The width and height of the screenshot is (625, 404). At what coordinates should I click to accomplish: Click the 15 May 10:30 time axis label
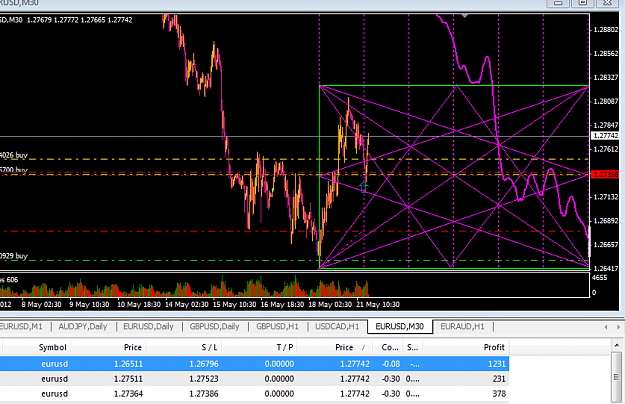pyautogui.click(x=234, y=304)
